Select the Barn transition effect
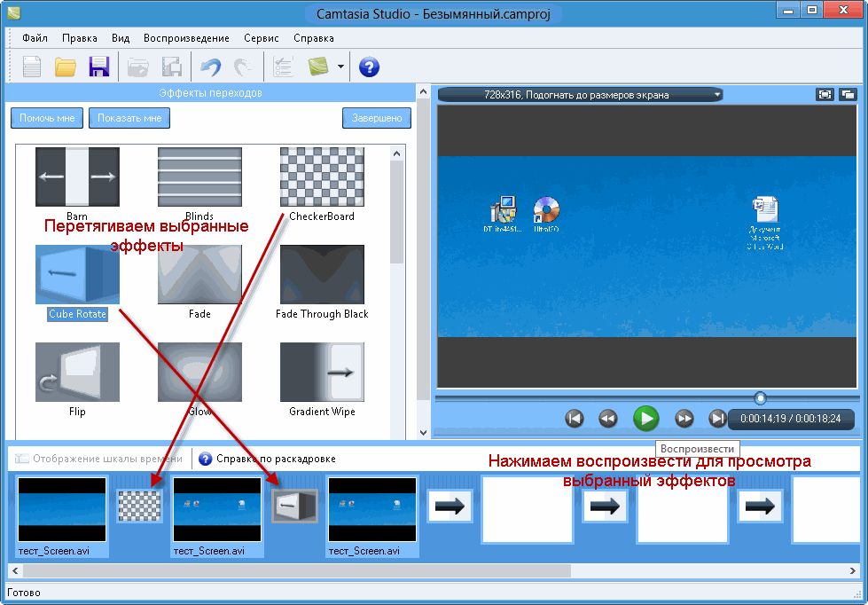The width and height of the screenshot is (868, 605). point(77,177)
